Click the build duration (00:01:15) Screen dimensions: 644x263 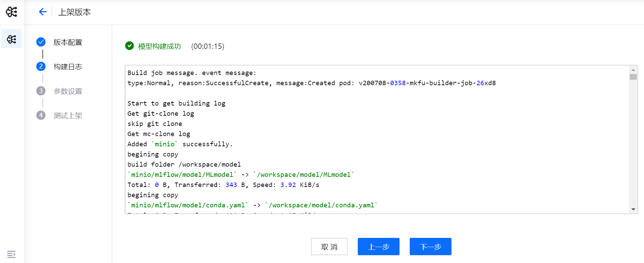click(x=208, y=46)
